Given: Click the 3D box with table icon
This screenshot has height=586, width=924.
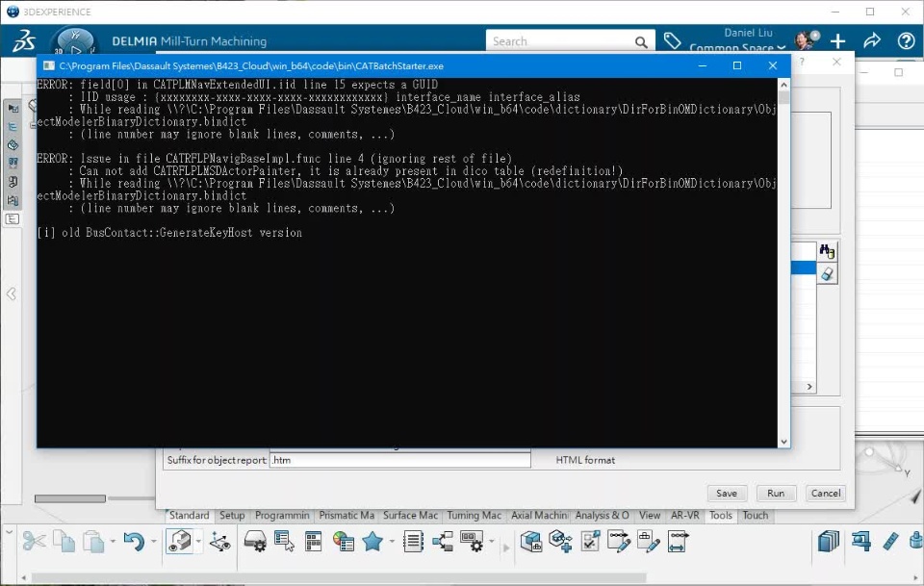Looking at the screenshot, I should coord(531,541).
